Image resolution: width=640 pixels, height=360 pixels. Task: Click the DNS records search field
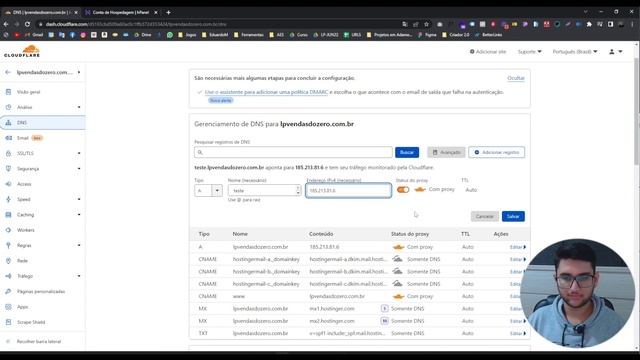click(293, 152)
